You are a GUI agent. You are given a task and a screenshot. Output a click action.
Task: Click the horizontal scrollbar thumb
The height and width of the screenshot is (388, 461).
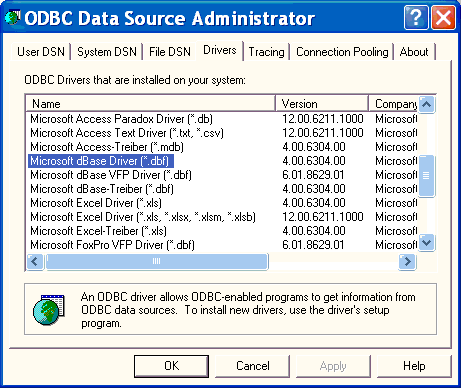click(x=157, y=262)
